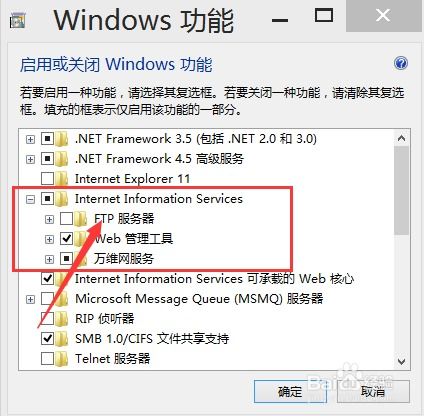Expand the Microsoft Message Queue (MSMQ) node

pyautogui.click(x=30, y=299)
